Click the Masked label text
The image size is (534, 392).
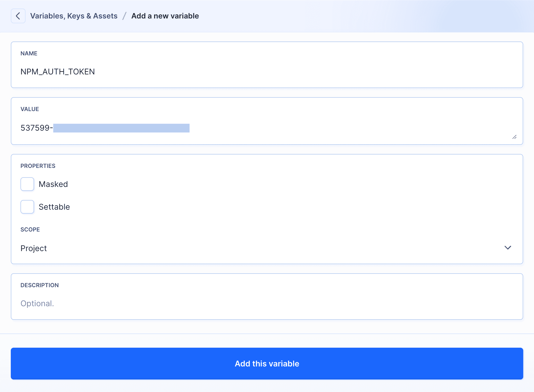click(x=53, y=184)
